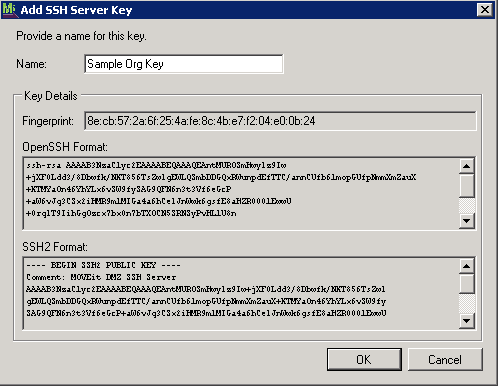Click the SSH2 Format scrollbar thumb

point(467,284)
